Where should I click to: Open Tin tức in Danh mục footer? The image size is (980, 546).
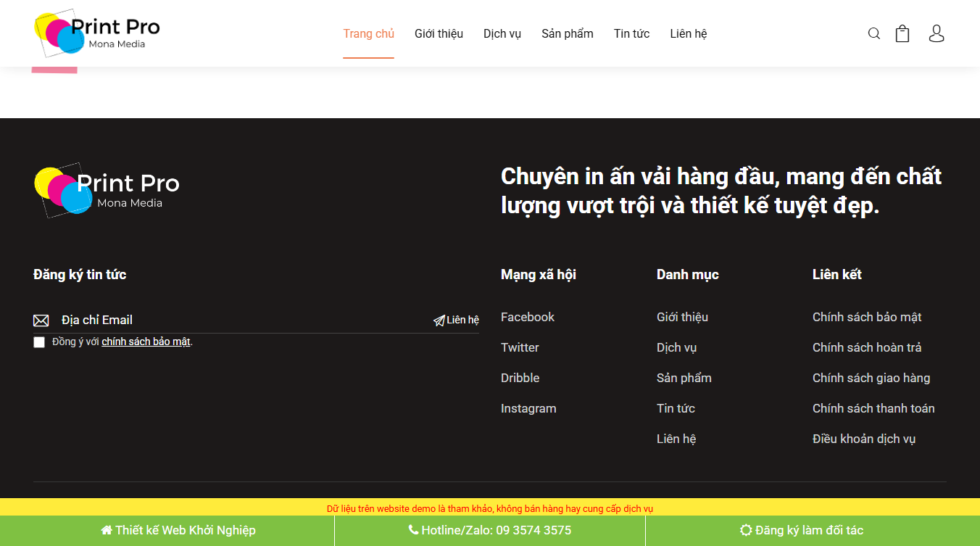pos(676,408)
